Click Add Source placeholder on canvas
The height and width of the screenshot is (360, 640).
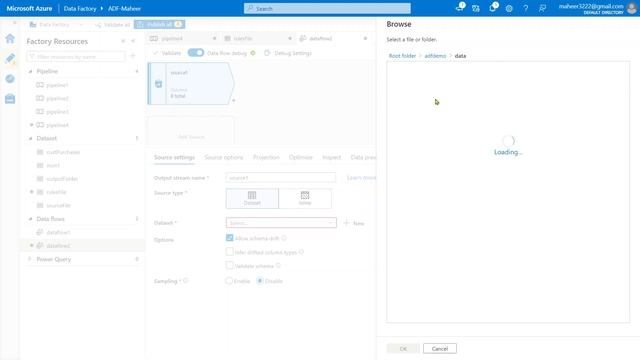(191, 137)
